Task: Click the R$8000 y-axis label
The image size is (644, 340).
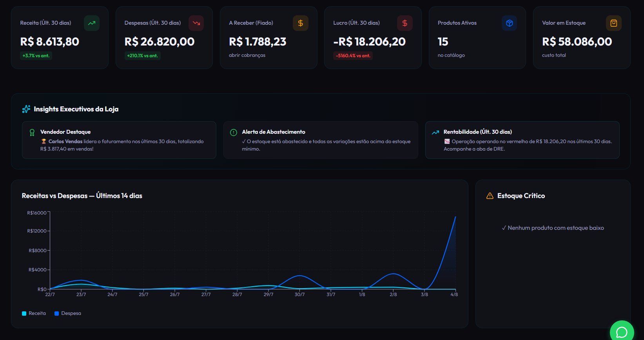Action: pos(38,251)
